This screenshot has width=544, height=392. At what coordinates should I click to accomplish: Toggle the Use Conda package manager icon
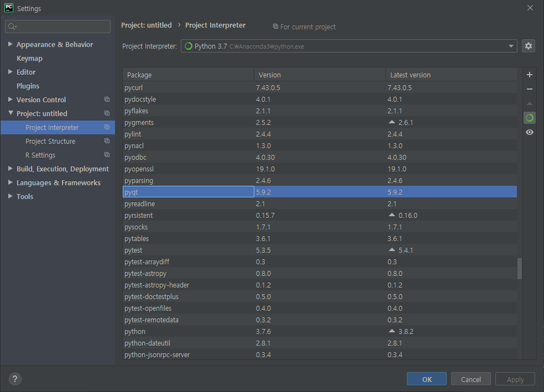coord(530,118)
